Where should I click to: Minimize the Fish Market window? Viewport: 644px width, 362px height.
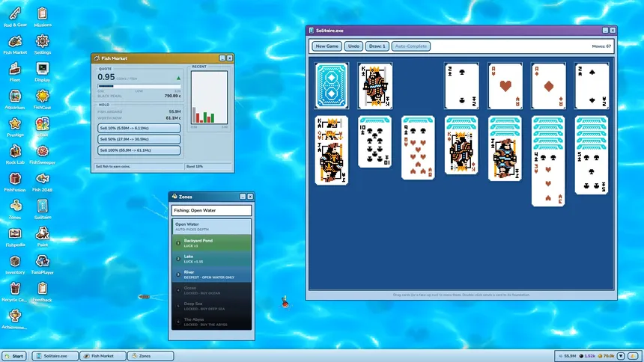[x=222, y=58]
